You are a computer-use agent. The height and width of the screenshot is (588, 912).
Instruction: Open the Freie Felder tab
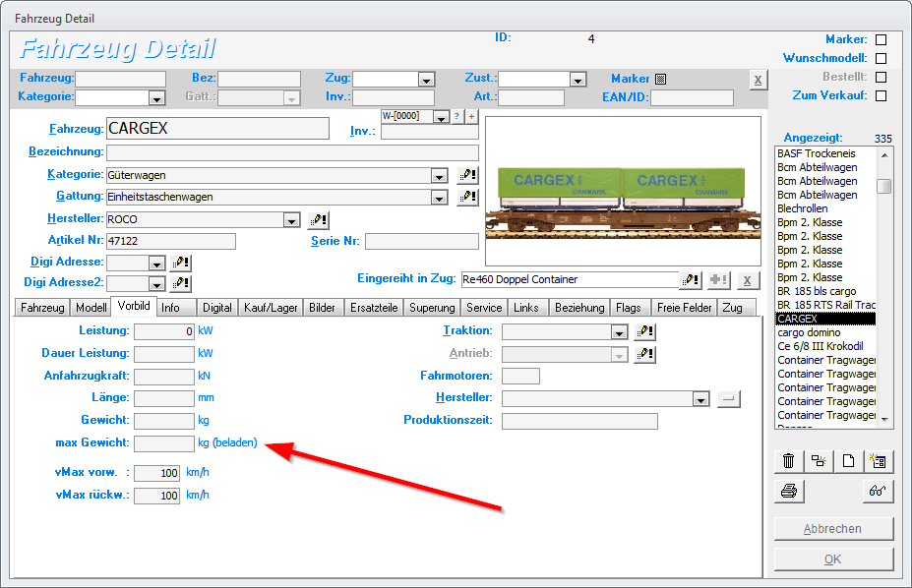684,308
